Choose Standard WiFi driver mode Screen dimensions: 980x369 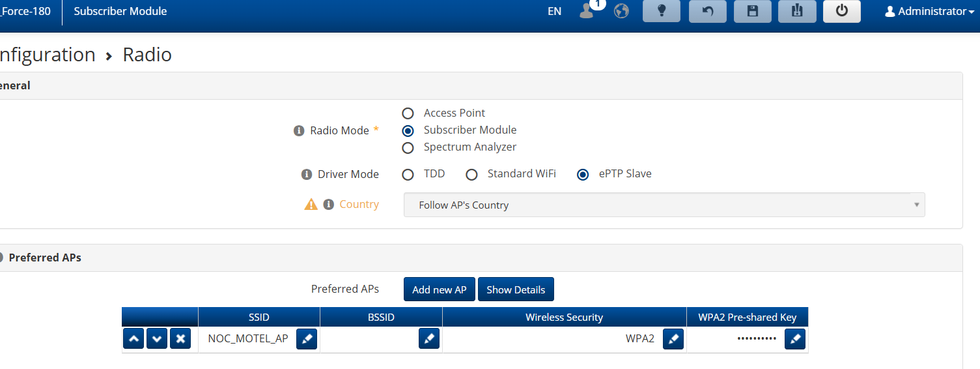(472, 175)
